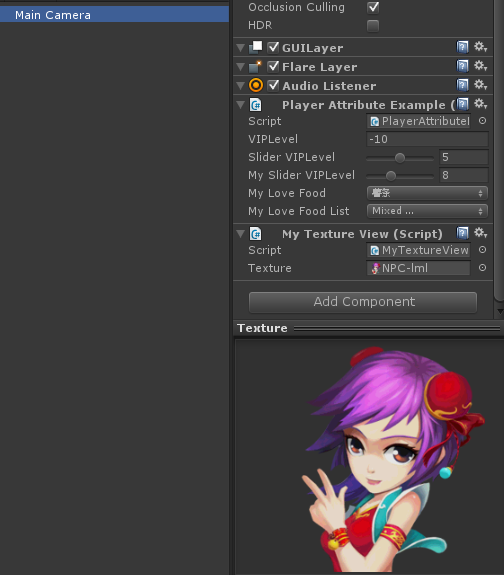Viewport: 504px width, 575px height.
Task: Select Main Camera in the hierarchy
Action: coord(114,15)
